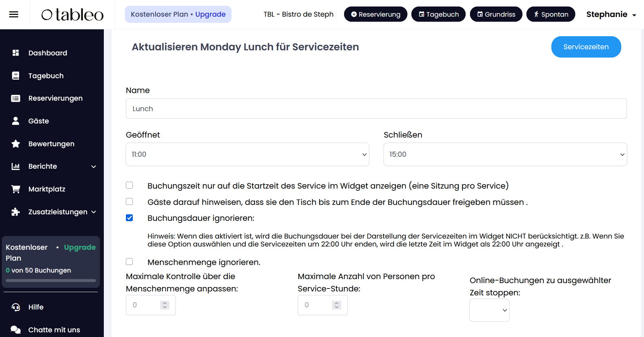Click the TBL - Bistro de Steph text
Viewport: 644px width, 337px height.
(x=298, y=14)
